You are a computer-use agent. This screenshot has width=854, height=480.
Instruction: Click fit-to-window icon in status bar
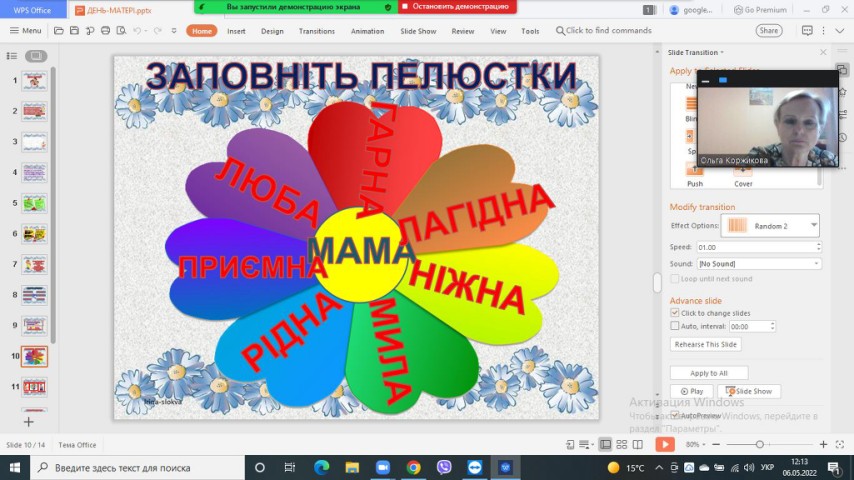pyautogui.click(x=839, y=444)
